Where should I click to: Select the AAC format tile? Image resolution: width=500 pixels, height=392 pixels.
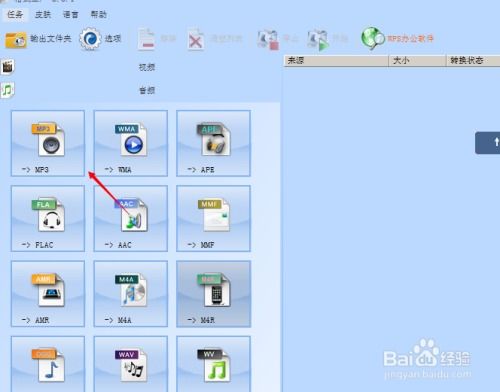[131, 218]
